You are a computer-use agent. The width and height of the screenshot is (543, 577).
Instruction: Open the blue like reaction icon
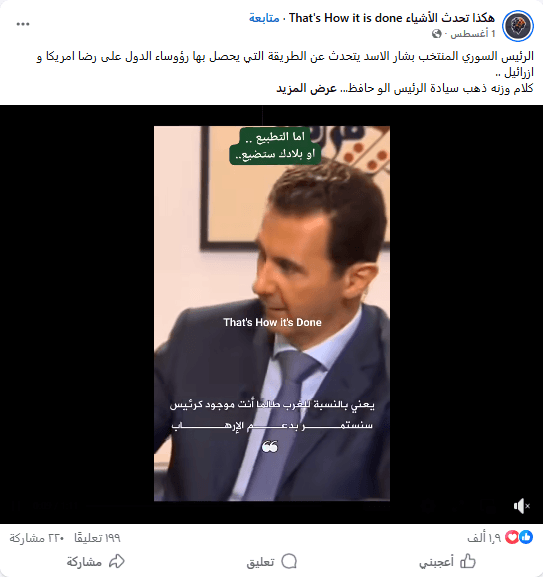(x=526, y=538)
